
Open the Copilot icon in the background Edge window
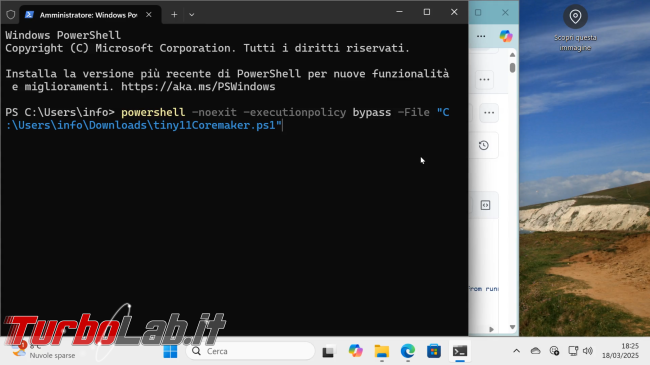pos(506,36)
